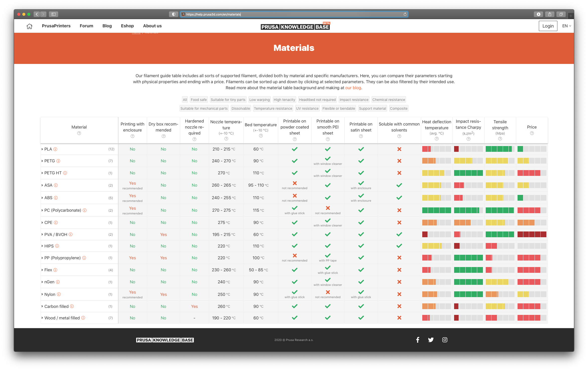The width and height of the screenshot is (588, 370).
Task: Open the About us menu item
Action: (x=152, y=26)
